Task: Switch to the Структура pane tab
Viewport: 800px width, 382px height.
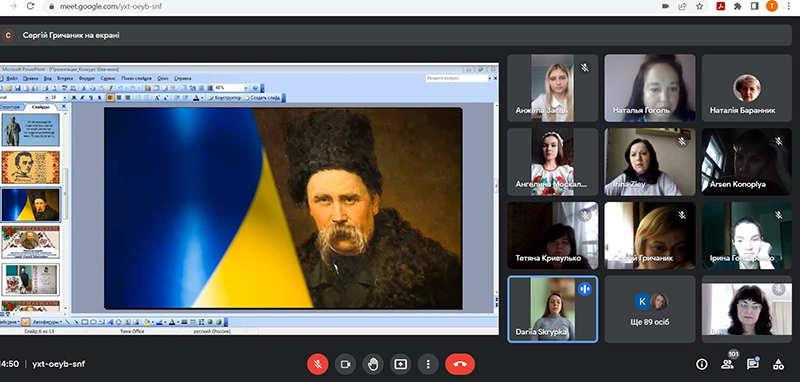Action: [x=11, y=107]
